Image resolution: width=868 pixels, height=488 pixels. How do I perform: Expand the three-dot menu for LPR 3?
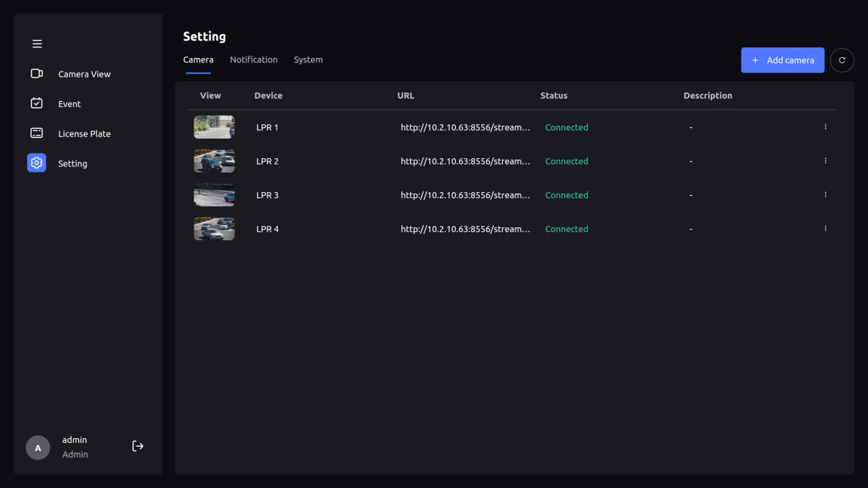[825, 195]
